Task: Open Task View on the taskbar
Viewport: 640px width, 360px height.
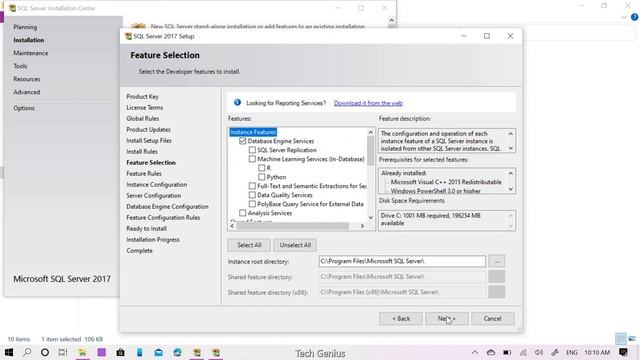Action: click(x=63, y=352)
